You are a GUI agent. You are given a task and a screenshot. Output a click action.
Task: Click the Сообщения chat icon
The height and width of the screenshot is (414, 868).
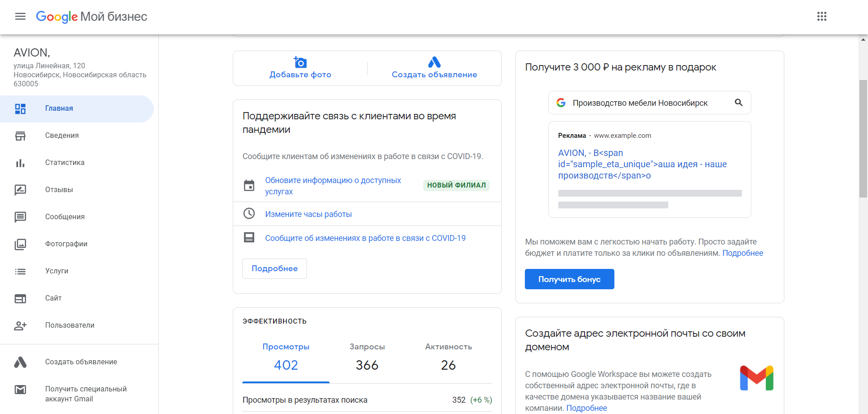click(x=20, y=217)
